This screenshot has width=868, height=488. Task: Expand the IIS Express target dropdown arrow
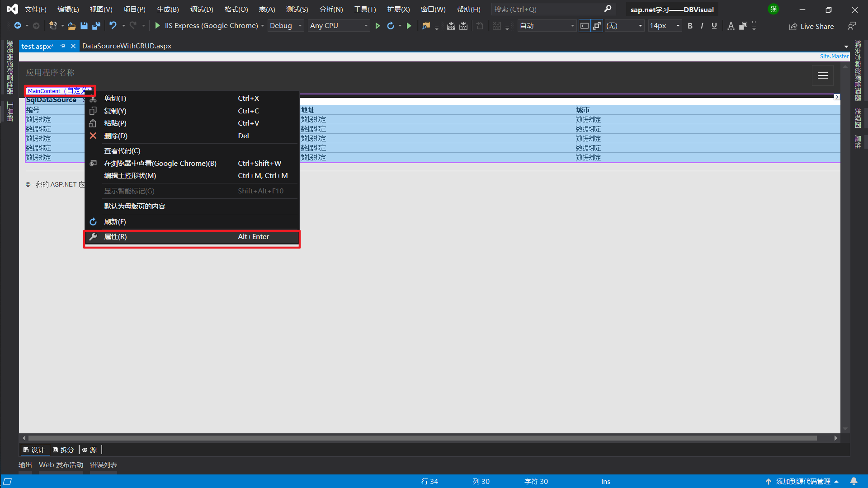(262, 26)
